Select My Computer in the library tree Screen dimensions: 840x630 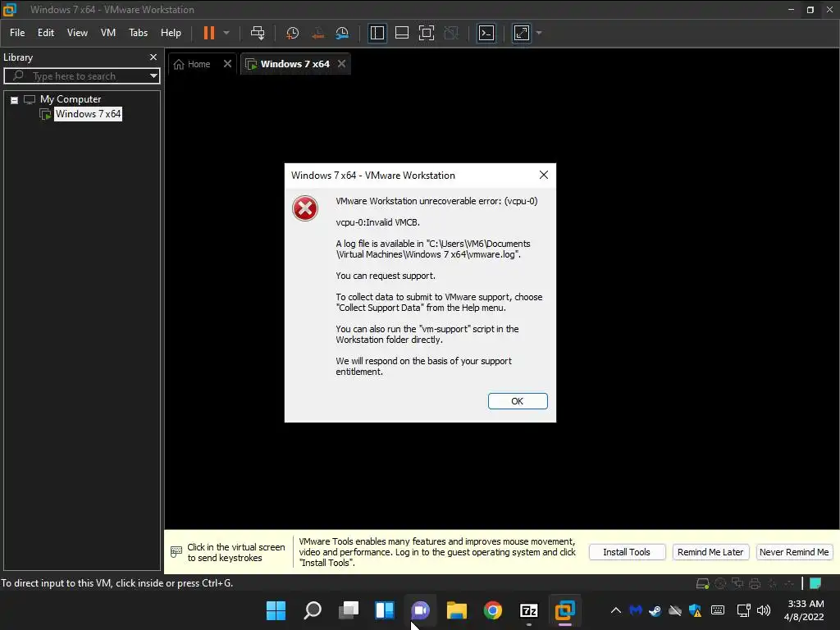tap(71, 99)
